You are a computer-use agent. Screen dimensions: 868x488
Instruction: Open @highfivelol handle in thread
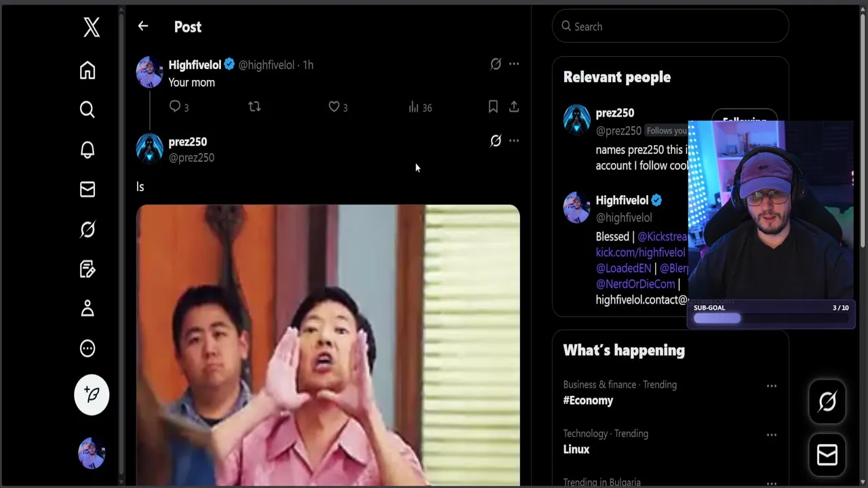pos(266,65)
